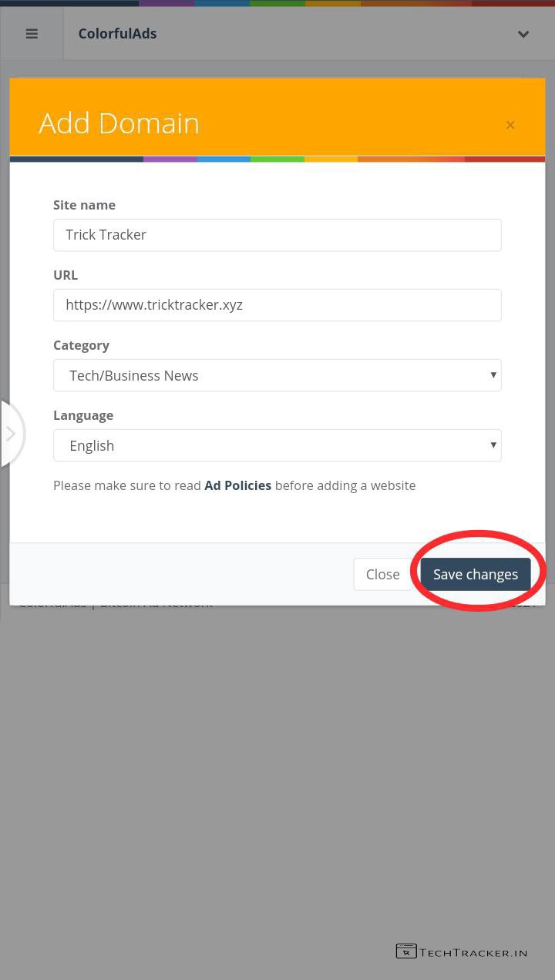The image size is (555, 980).
Task: Click the Add Domain heading text
Action: coord(119,123)
